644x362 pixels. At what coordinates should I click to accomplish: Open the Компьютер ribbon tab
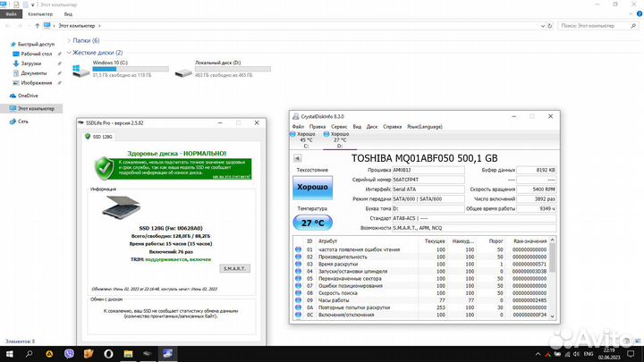[40, 14]
